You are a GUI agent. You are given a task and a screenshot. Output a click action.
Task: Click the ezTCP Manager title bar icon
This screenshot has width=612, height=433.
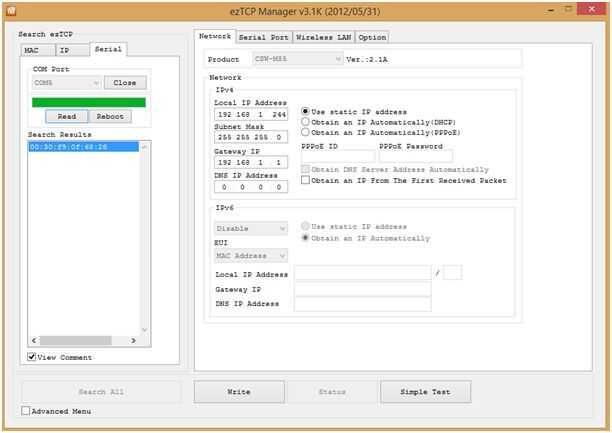pos(11,11)
